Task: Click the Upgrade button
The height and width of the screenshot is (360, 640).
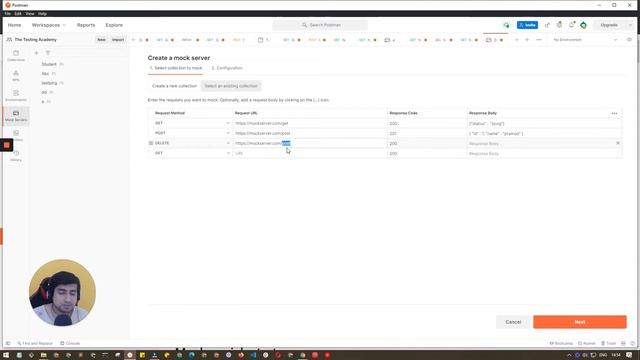Action: click(609, 25)
